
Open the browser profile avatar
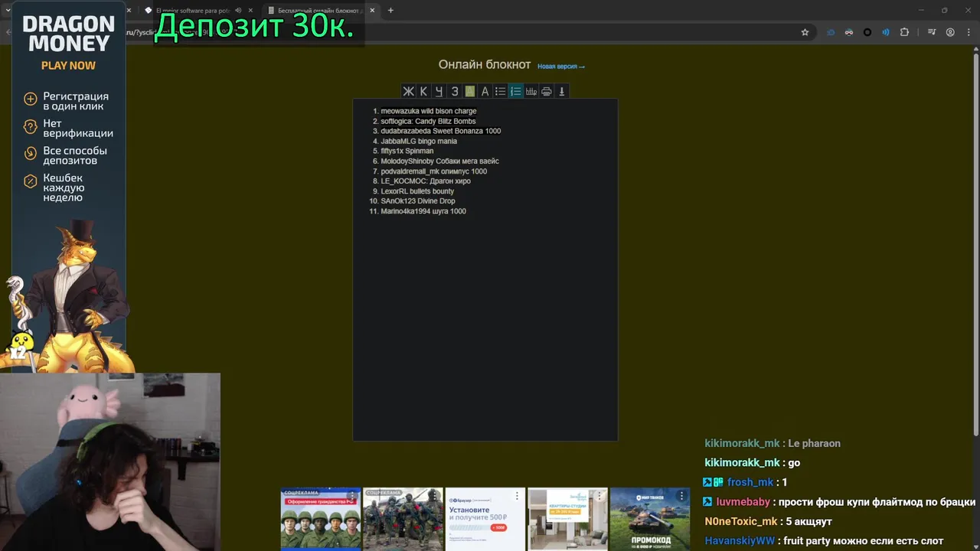950,32
